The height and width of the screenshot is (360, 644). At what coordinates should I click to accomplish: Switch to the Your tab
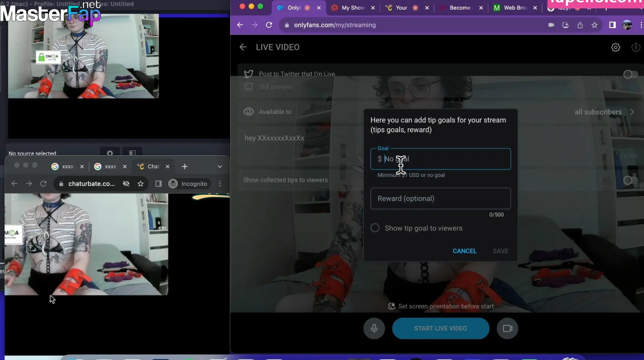coord(401,8)
